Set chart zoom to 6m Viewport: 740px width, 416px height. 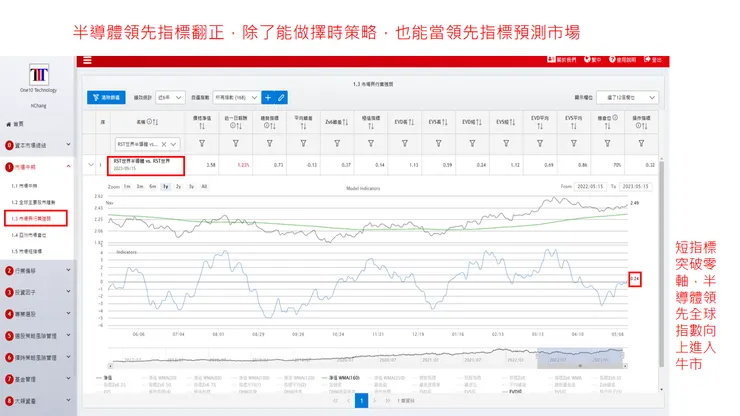click(x=152, y=187)
